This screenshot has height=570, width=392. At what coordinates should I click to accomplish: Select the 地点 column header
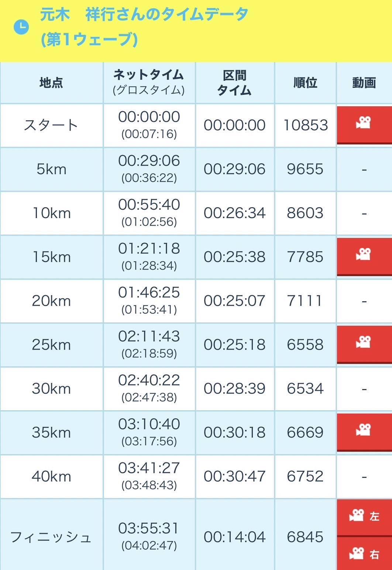click(51, 83)
